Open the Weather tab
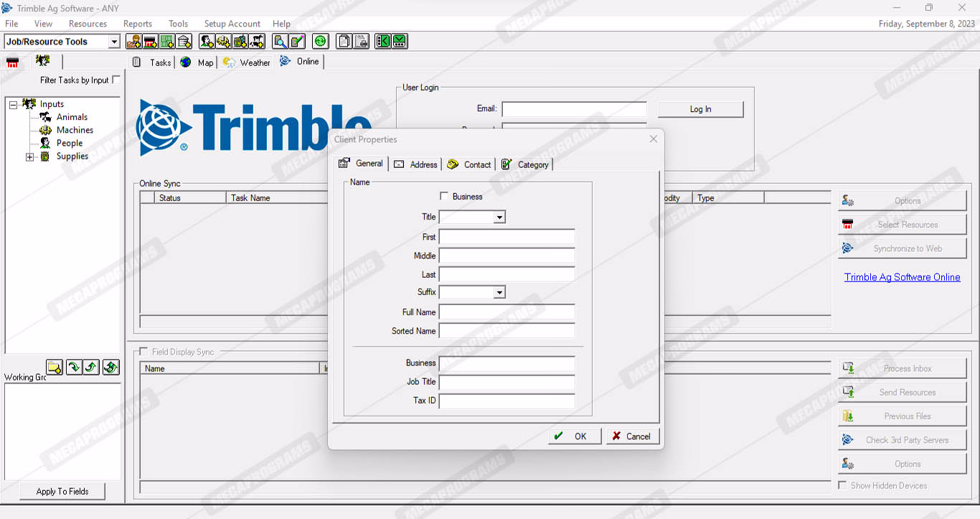Screen dimensions: 980x519 point(246,62)
